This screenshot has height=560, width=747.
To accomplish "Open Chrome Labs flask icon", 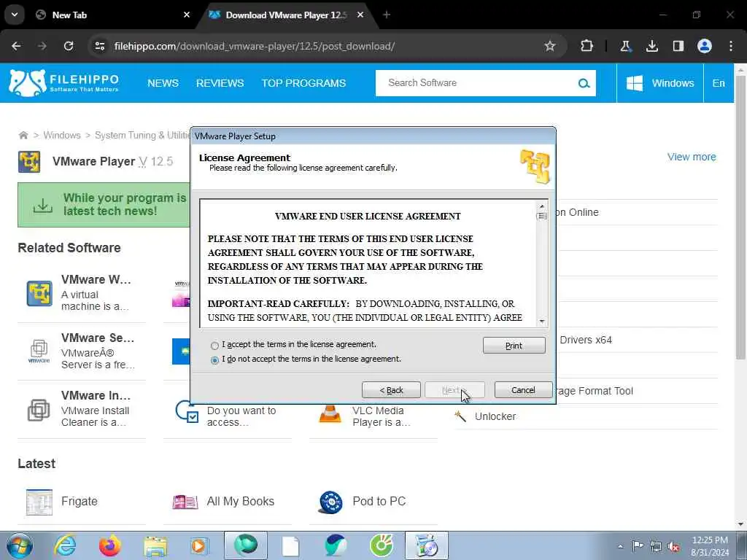I will point(625,46).
